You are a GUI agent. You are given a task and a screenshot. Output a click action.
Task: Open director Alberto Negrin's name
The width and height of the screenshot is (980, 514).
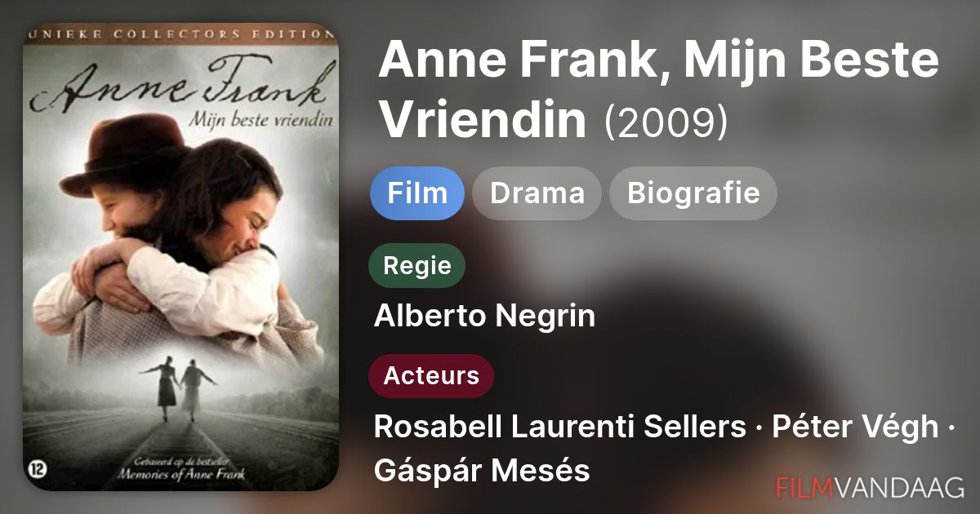(x=484, y=316)
